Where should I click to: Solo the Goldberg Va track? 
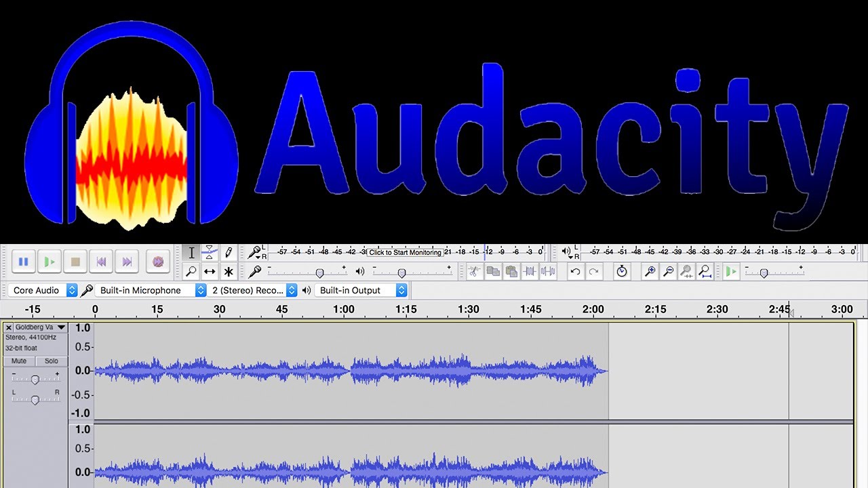pyautogui.click(x=52, y=361)
